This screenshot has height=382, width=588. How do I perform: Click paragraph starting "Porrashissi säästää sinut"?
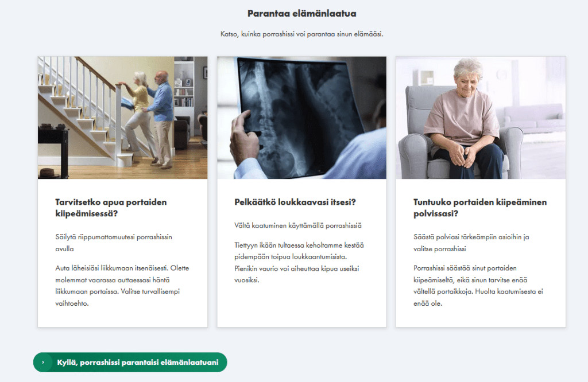click(x=478, y=286)
